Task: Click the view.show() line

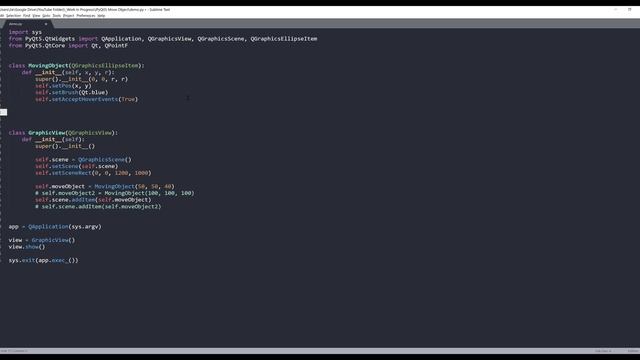Action: (27, 247)
